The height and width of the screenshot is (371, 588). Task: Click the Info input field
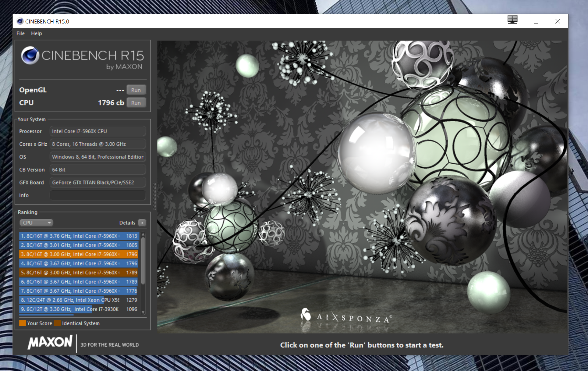[97, 195]
